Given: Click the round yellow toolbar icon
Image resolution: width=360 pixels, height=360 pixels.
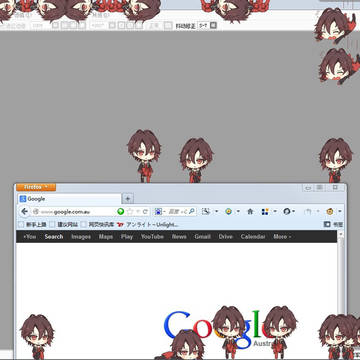Looking at the screenshot, I should pyautogui.click(x=228, y=211).
